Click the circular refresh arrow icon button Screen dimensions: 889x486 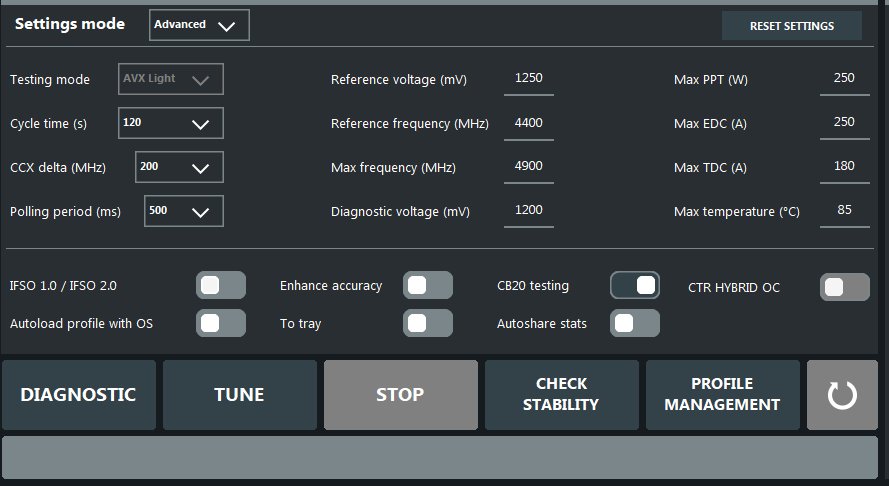coord(842,395)
